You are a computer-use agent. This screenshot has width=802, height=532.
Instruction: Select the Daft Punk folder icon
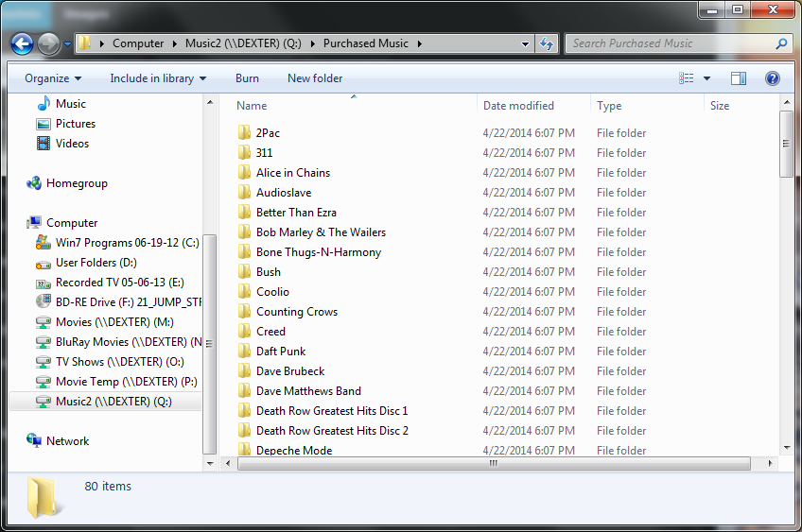(x=244, y=352)
